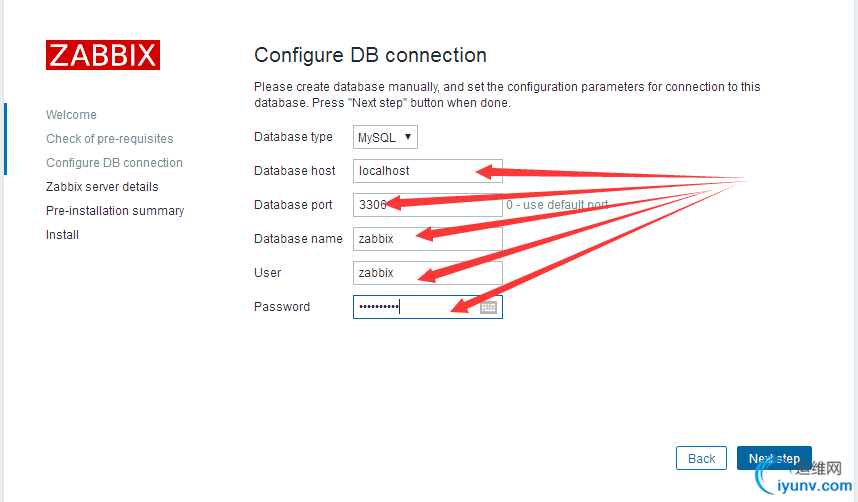The image size is (858, 502).
Task: Click the virtual keyboard icon in Password field
Action: pos(488,307)
